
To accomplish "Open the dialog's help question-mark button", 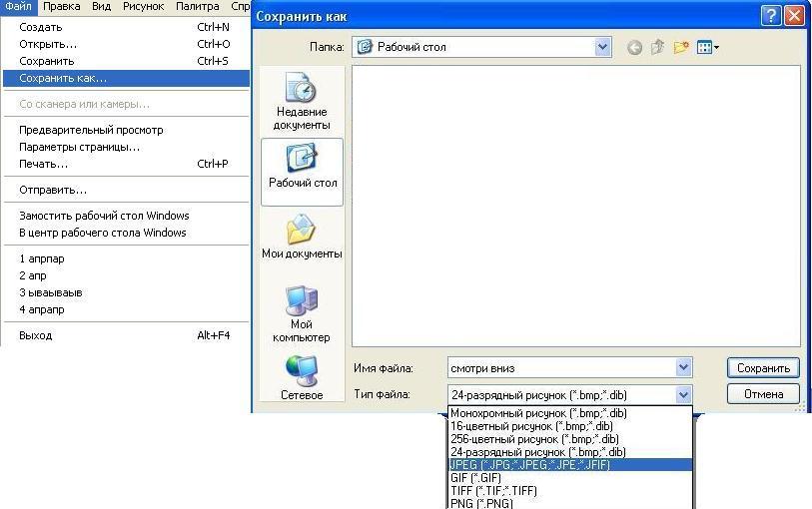I will click(x=770, y=15).
